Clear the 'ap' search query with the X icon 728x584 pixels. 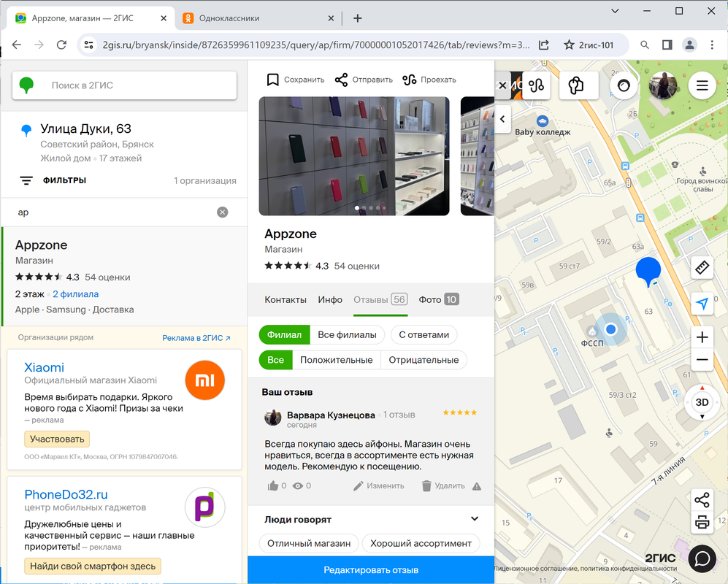click(x=223, y=212)
